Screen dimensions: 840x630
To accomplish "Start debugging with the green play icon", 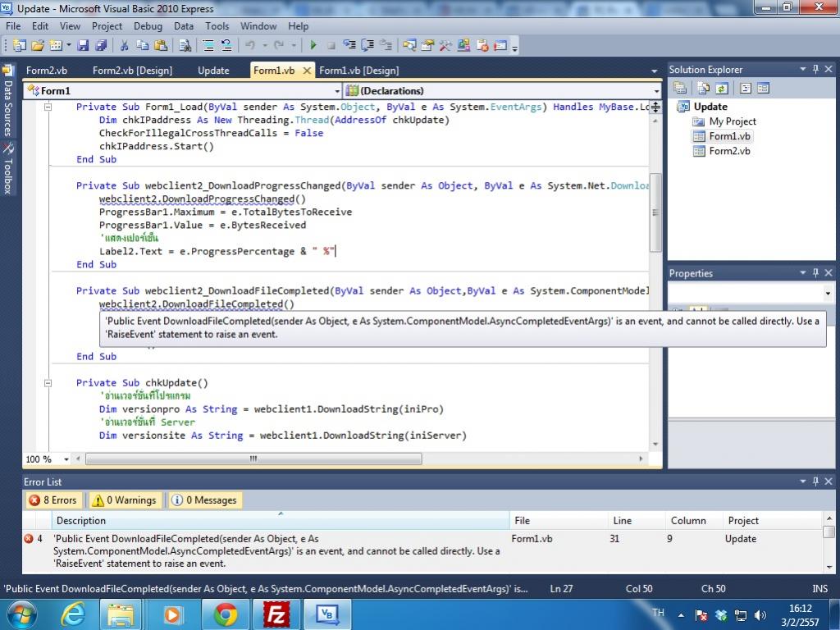I will click(313, 46).
